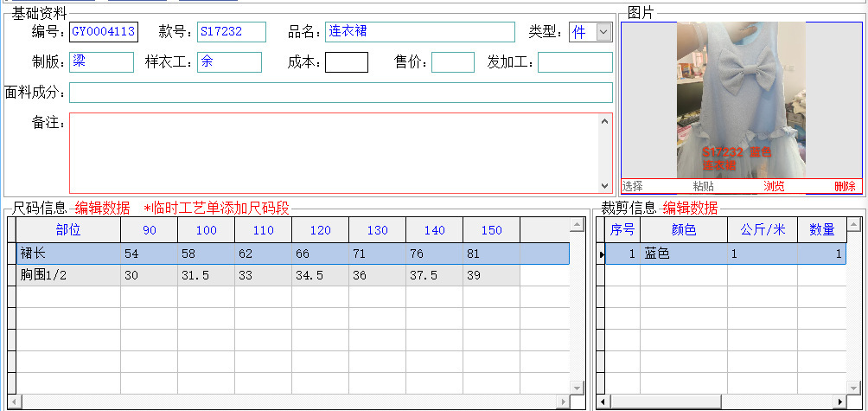Image resolution: width=868 pixels, height=411 pixels.
Task: Click *临时工艺单添加尺码段 link
Action: [x=216, y=209]
